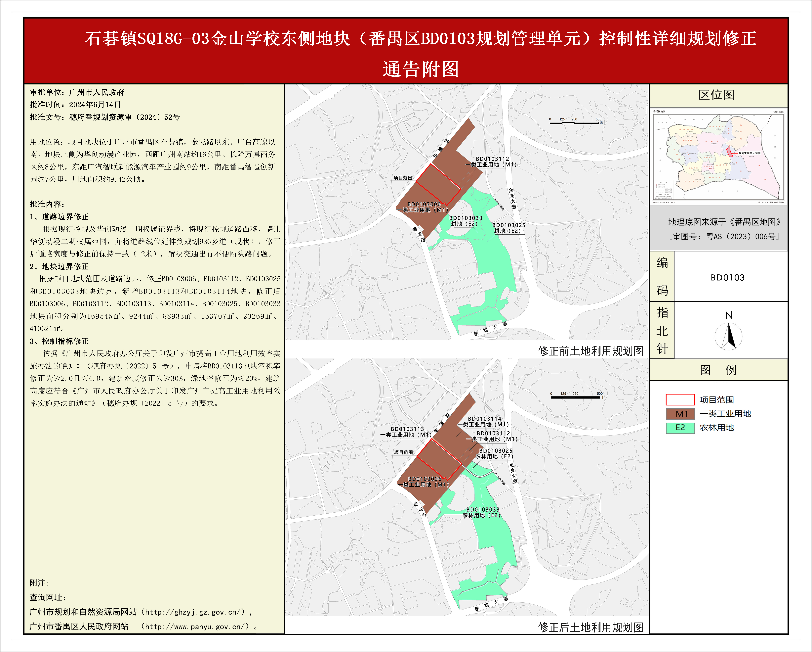
Task: Click the red project-range legend box
Action: pyautogui.click(x=680, y=399)
